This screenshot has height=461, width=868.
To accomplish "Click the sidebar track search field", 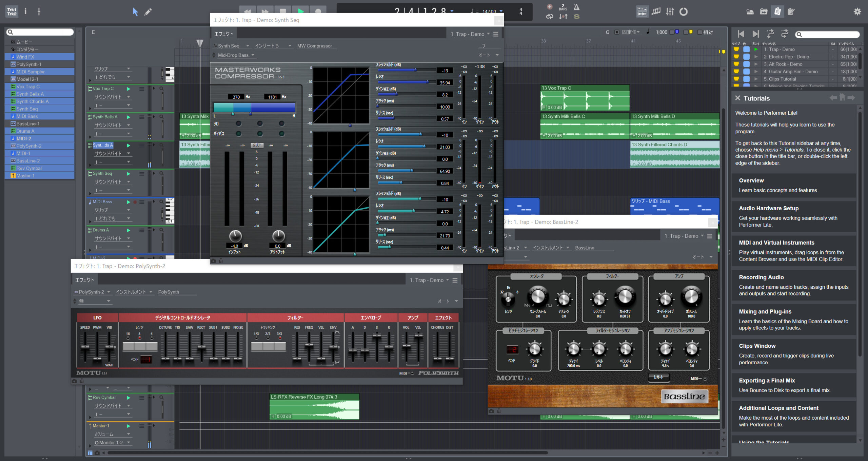I will click(x=40, y=32).
